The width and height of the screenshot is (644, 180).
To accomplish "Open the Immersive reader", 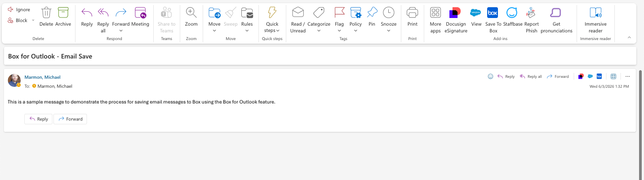I will tap(595, 20).
